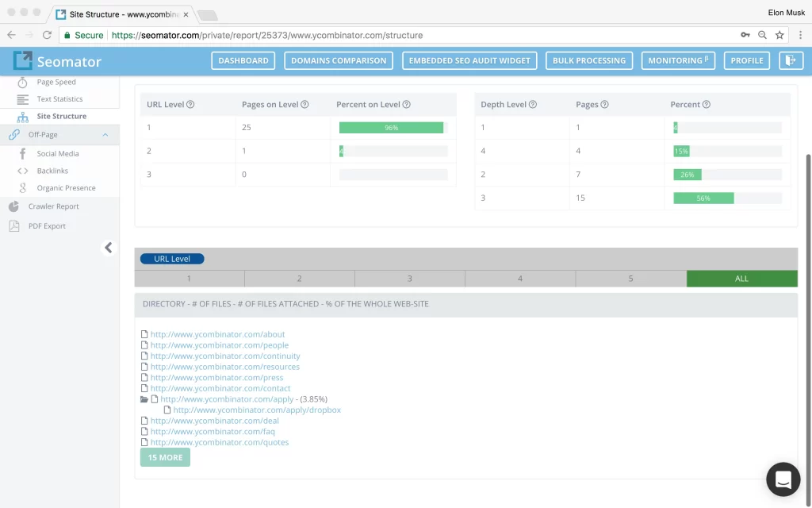This screenshot has width=812, height=508.
Task: Open Domains Comparison
Action: tap(339, 60)
